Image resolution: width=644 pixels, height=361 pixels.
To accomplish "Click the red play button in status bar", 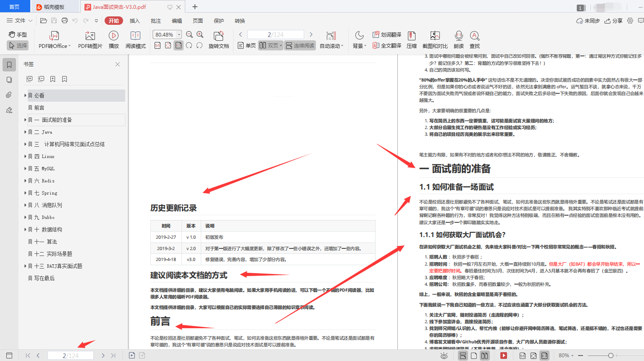I will tap(504, 356).
